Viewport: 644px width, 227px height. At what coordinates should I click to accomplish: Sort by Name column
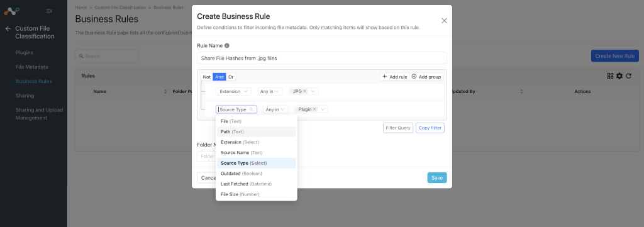[x=165, y=92]
